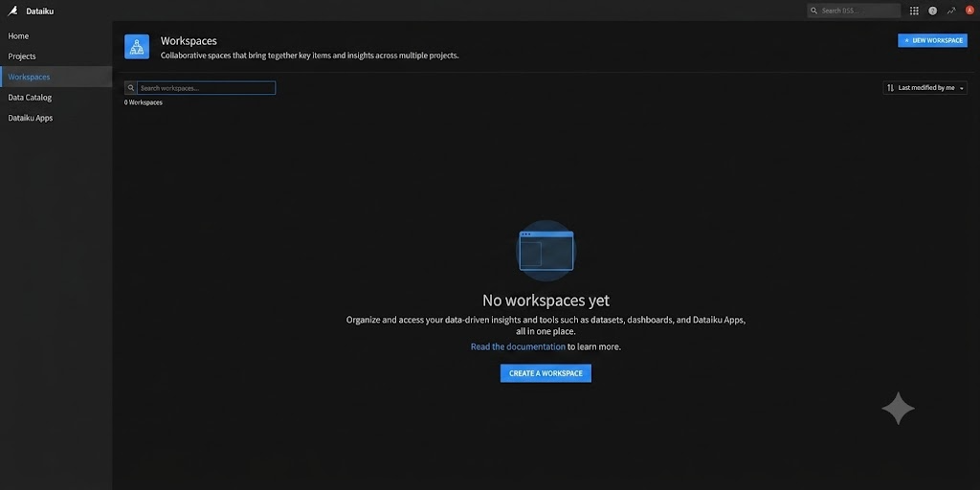Click the sort order arrows icon
Viewport: 980px width, 490px height.
(x=891, y=88)
